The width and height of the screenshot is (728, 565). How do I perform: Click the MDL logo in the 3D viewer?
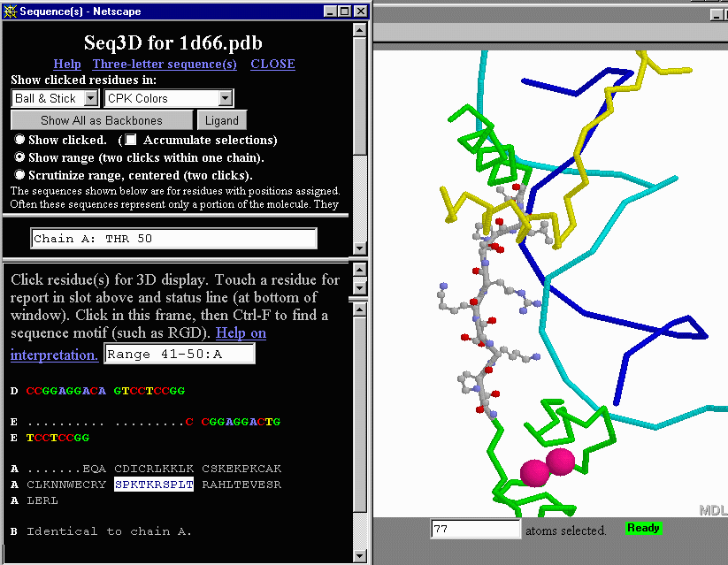[712, 510]
